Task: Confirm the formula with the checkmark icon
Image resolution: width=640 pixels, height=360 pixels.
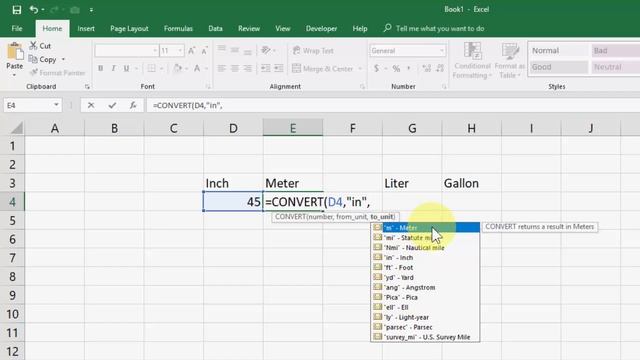Action: click(x=112, y=105)
